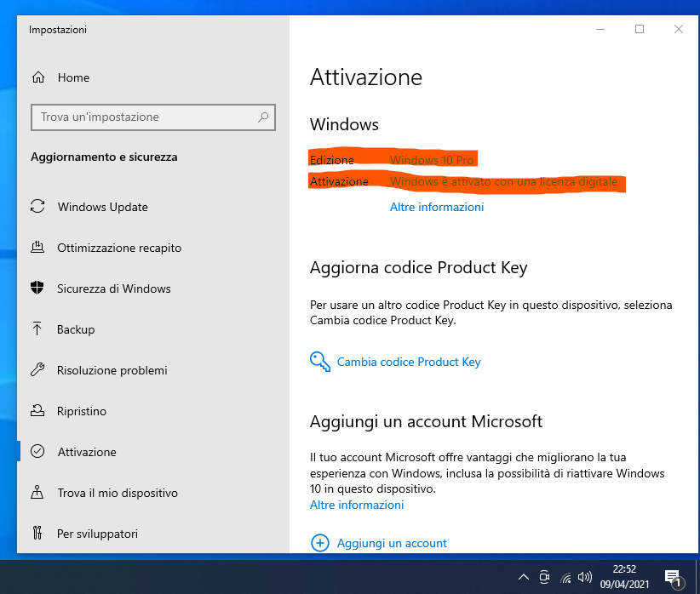Viewport: 700px width, 594px height.
Task: Click the Aggiorna codice Product Key heading
Action: click(418, 267)
